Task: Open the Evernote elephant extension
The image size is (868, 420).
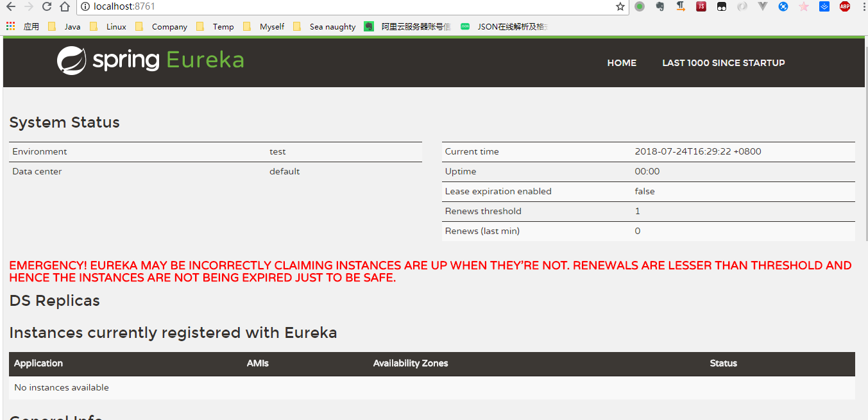Action: click(x=660, y=6)
